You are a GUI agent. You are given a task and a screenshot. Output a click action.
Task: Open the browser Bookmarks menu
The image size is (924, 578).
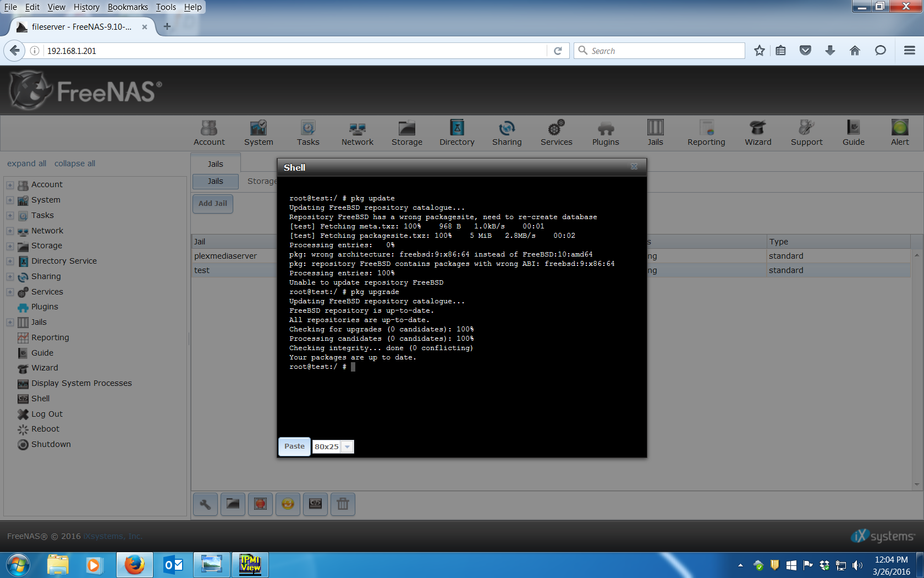(128, 7)
